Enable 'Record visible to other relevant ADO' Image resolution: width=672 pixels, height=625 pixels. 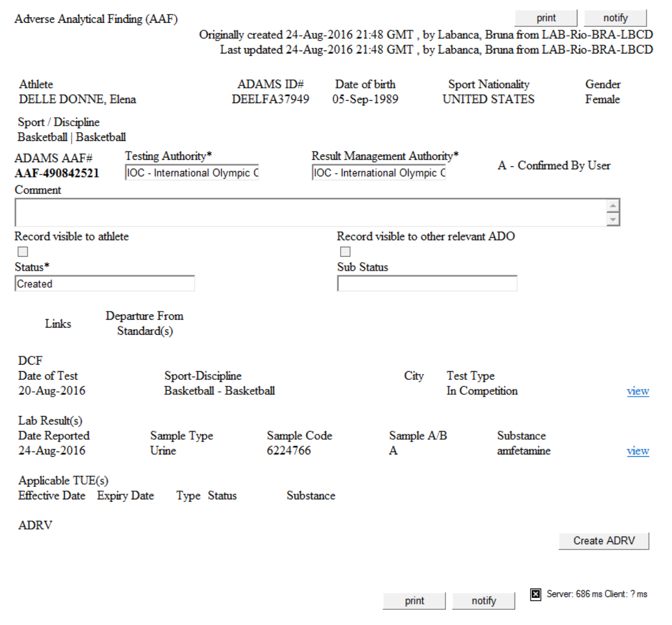[x=345, y=252]
